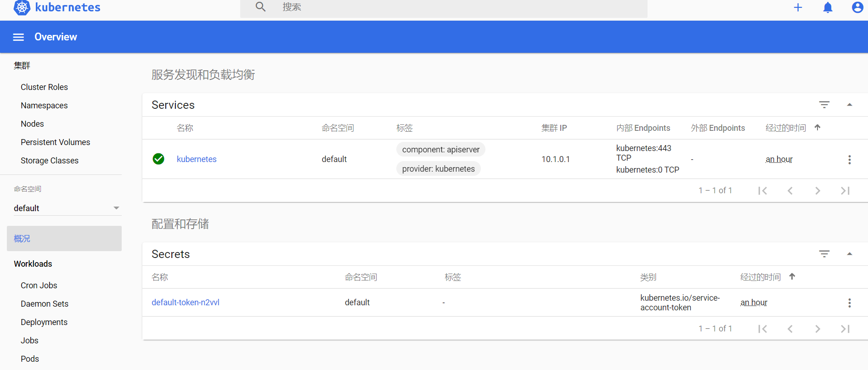Click the provider: kubernetes label chip

click(439, 169)
